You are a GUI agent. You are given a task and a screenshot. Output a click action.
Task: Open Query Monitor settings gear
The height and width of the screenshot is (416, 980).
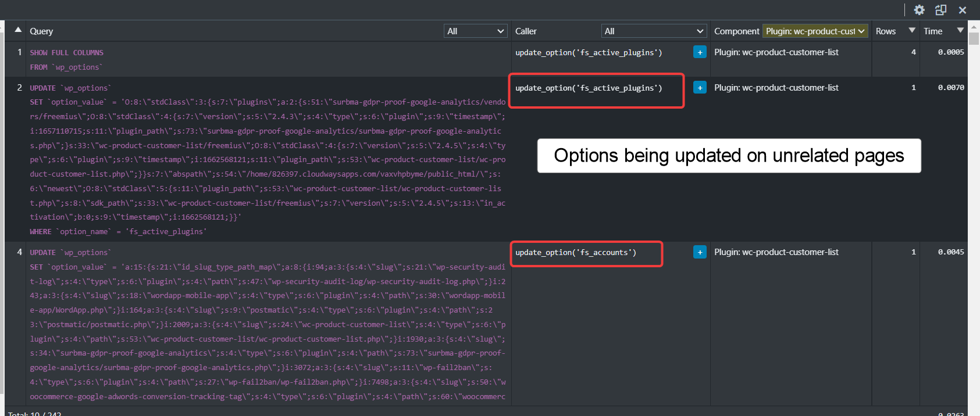pyautogui.click(x=919, y=10)
